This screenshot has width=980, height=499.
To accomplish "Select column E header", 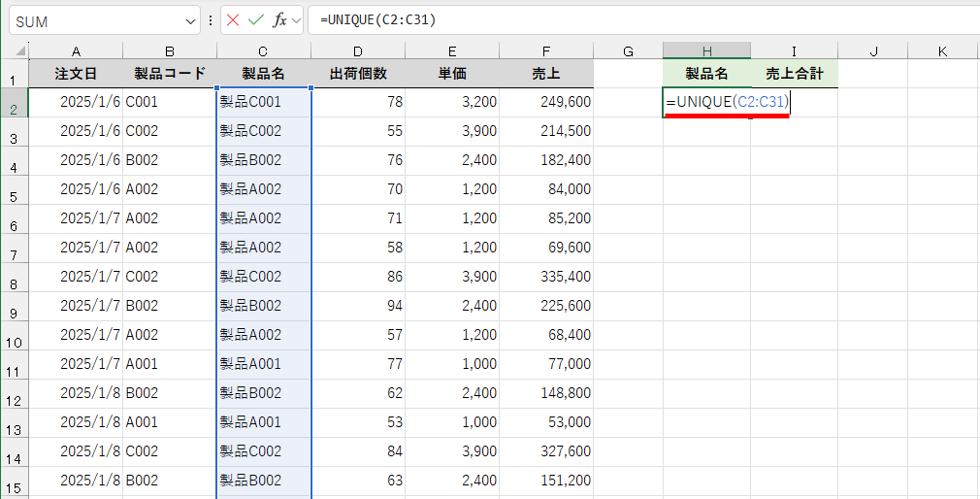I will pyautogui.click(x=452, y=51).
